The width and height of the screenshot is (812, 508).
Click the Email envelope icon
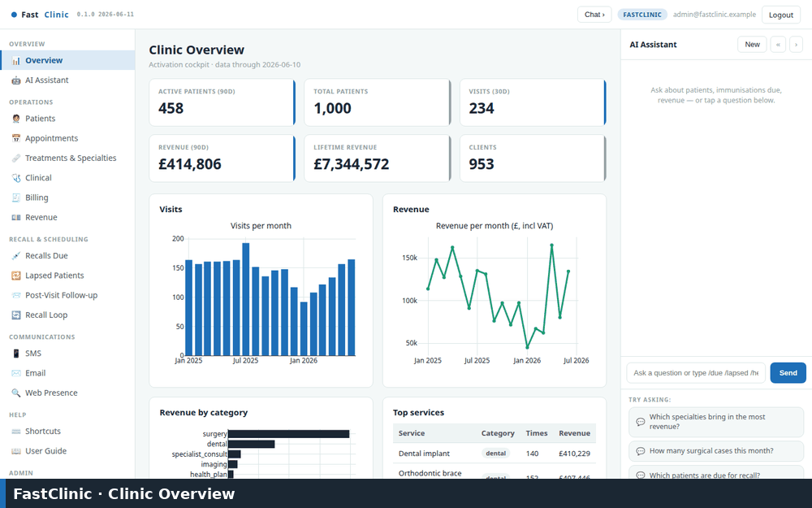point(16,373)
